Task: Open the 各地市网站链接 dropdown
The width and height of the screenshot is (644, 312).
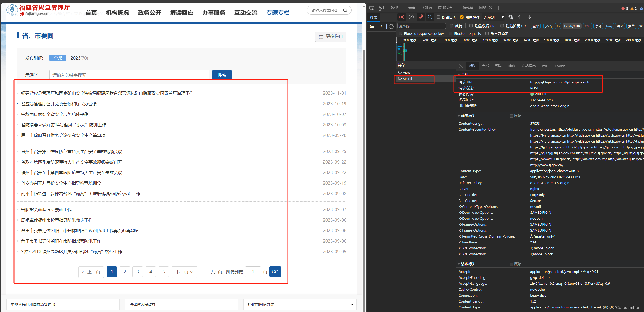Action: point(300,304)
